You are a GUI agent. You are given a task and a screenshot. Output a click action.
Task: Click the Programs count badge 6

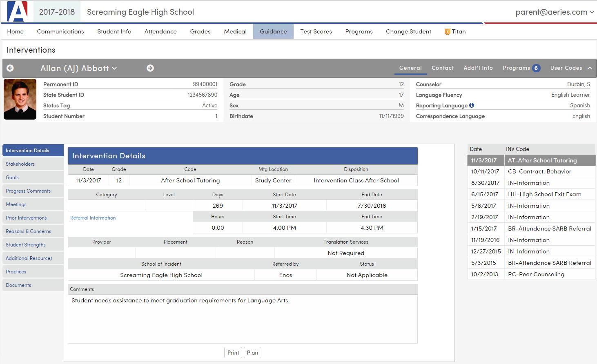(x=536, y=68)
